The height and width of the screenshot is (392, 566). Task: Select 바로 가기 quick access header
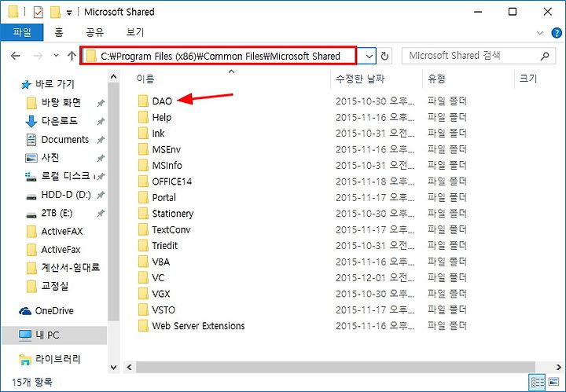55,84
